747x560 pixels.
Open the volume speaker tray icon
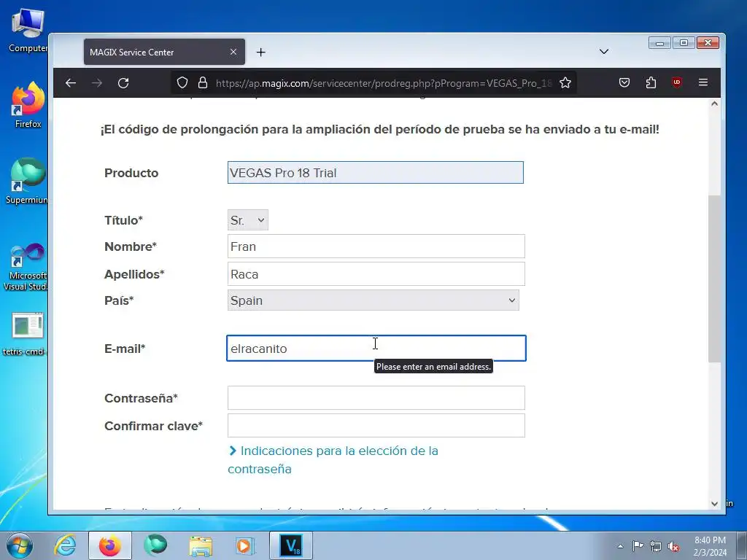673,547
